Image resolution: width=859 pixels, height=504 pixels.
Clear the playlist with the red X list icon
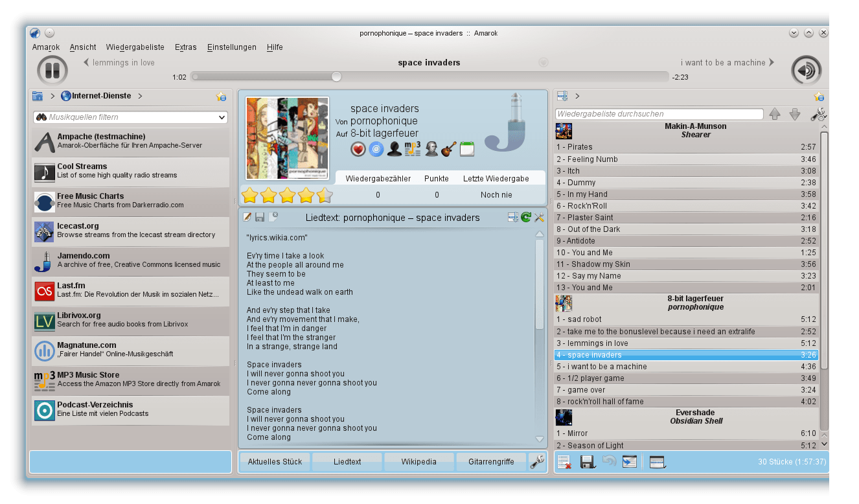click(x=564, y=462)
